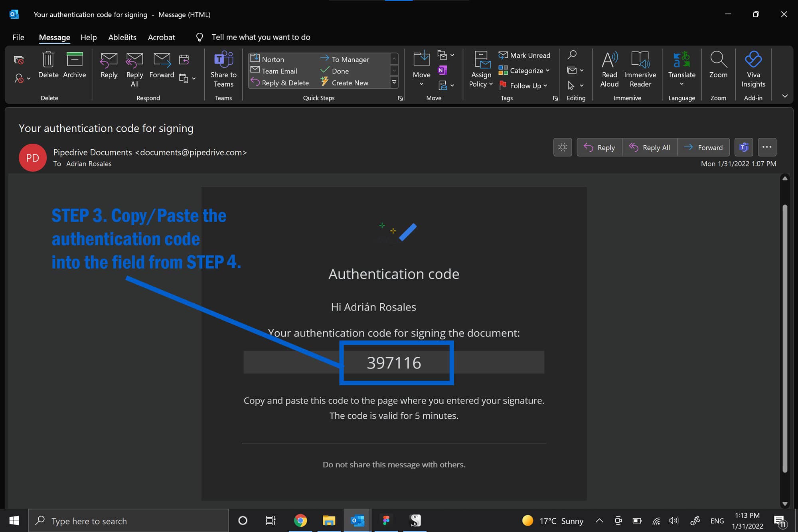Click Find magnifier in Editing group
The width and height of the screenshot is (798, 532).
(x=572, y=55)
